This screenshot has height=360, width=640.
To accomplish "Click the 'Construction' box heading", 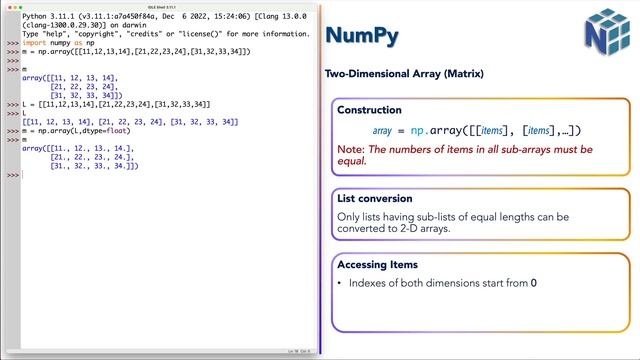I will click(x=369, y=110).
